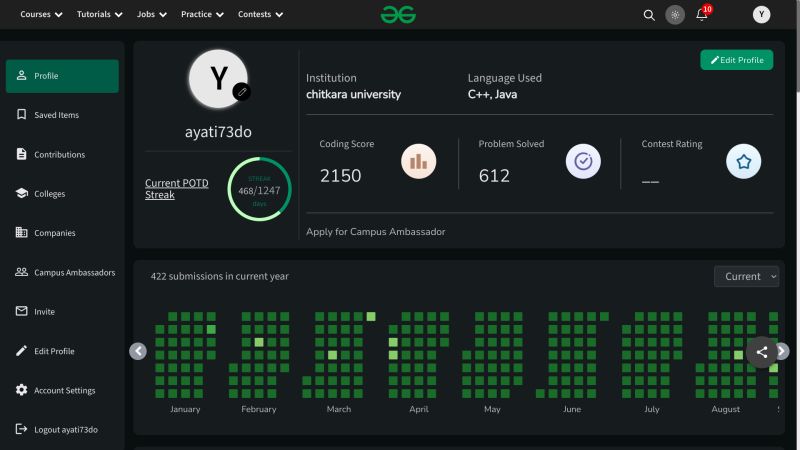The height and width of the screenshot is (450, 800).
Task: Click the Contest Rating star icon
Action: click(743, 161)
